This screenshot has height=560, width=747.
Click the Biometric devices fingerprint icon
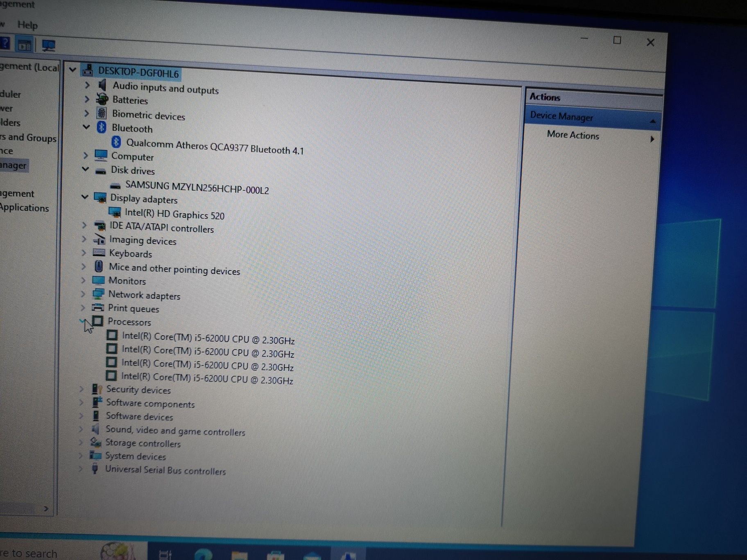point(102,113)
